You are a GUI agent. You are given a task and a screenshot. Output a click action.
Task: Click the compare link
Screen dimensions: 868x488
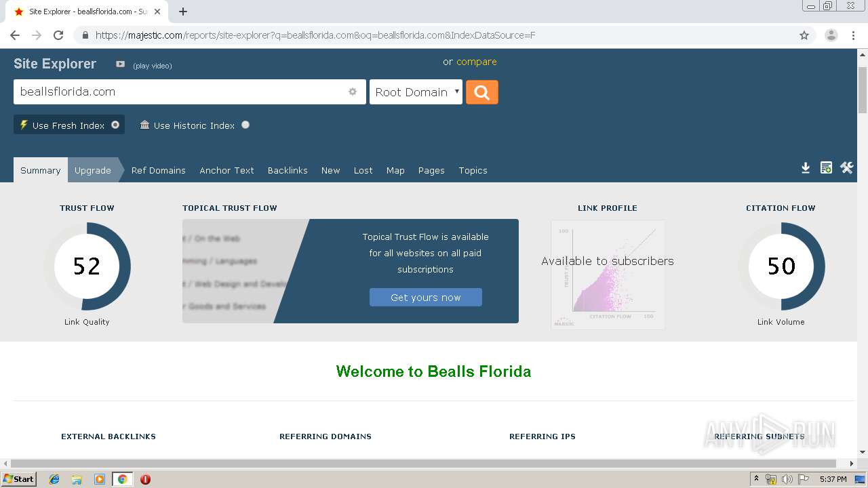pyautogui.click(x=477, y=62)
